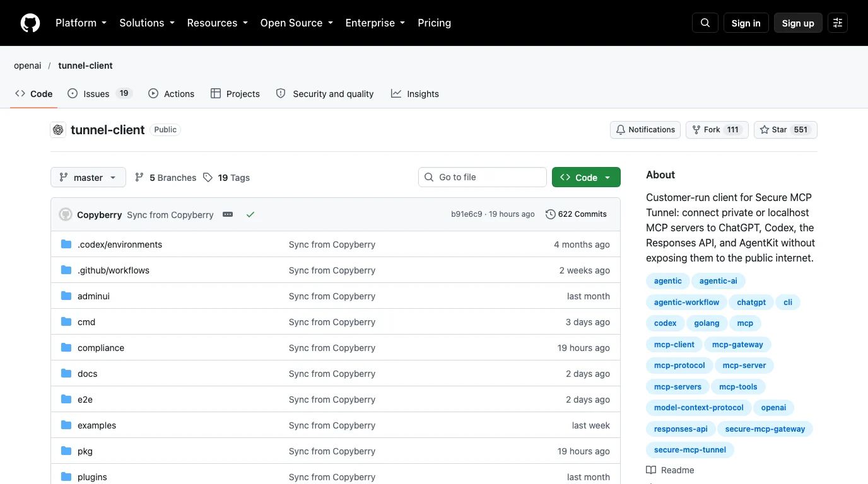Open the openai organization link
The width and height of the screenshot is (868, 484).
point(28,66)
